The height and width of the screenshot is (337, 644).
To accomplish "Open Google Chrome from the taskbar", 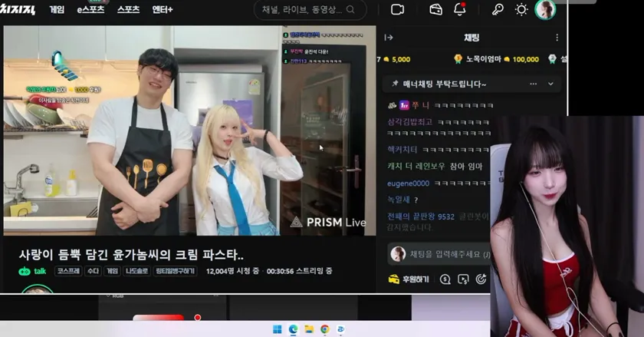I will click(325, 329).
